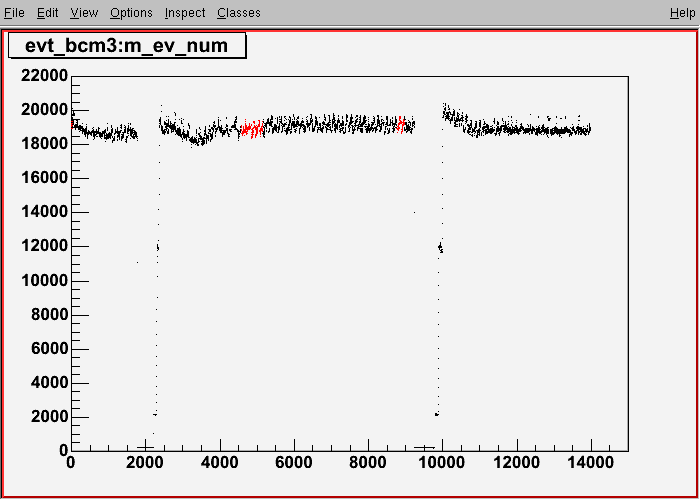Screen dimensions: 700x500
Task: Open the File menu
Action: (14, 13)
